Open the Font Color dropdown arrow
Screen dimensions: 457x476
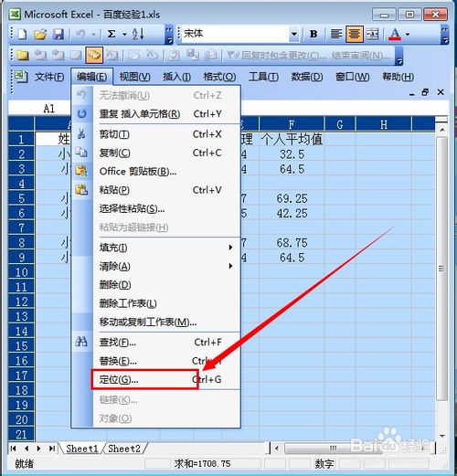[408, 34]
